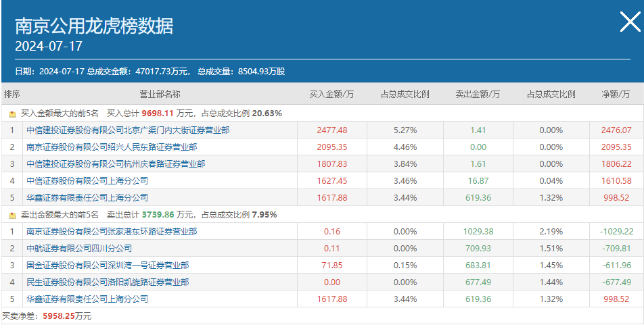Image resolution: width=644 pixels, height=327 pixels.
Task: Open 南京证券张家港东环路证券营业部 link
Action: click(x=112, y=232)
